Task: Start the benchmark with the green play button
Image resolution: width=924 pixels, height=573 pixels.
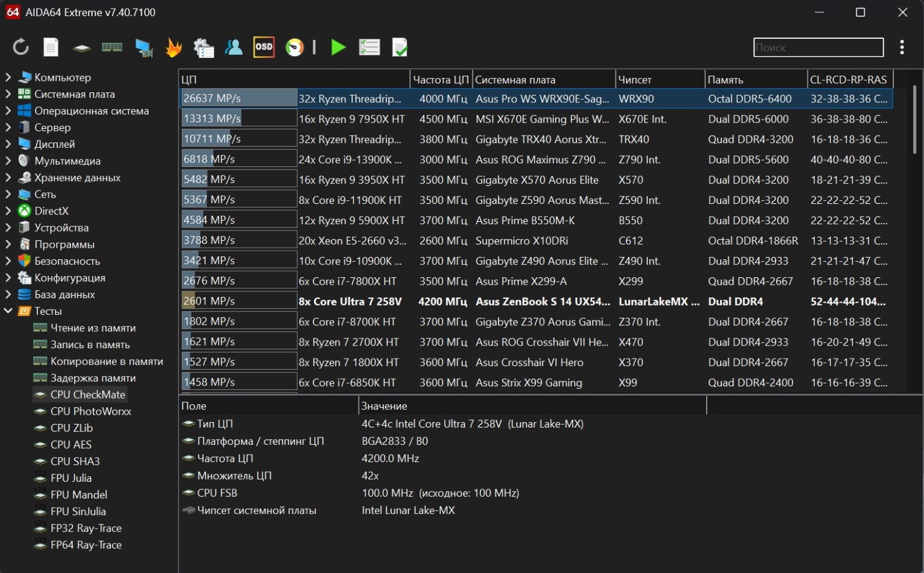Action: (338, 47)
